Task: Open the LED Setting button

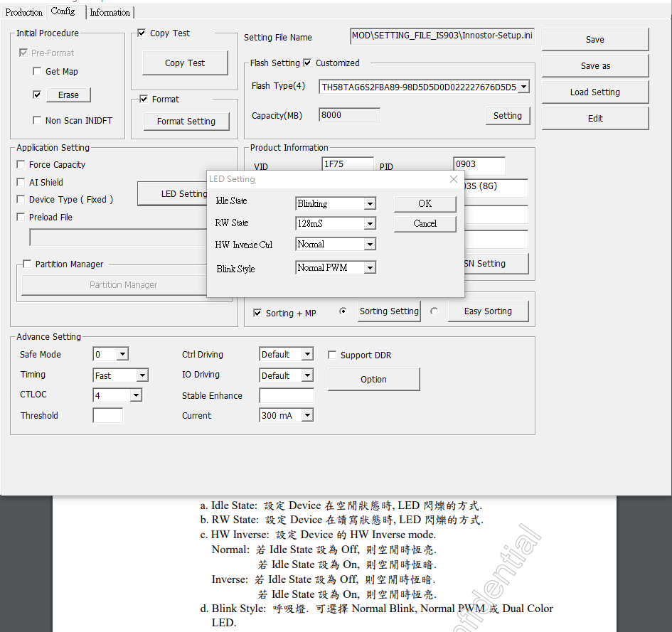Action: pyautogui.click(x=173, y=193)
